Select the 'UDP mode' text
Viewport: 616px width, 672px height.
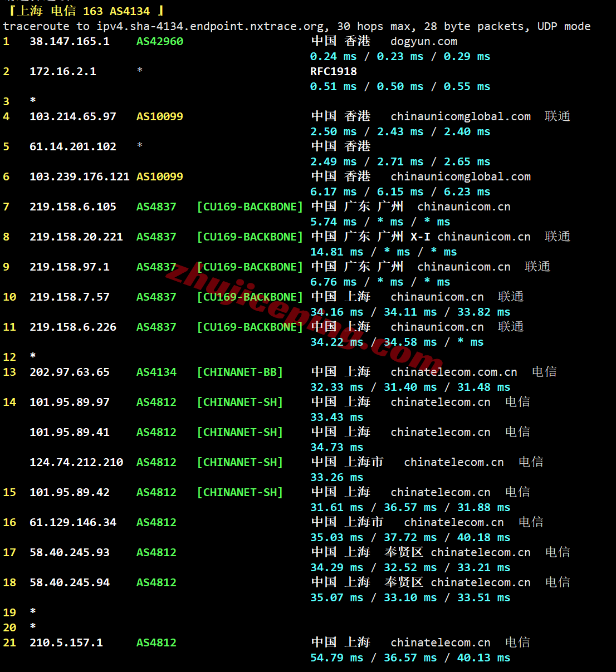[x=564, y=26]
